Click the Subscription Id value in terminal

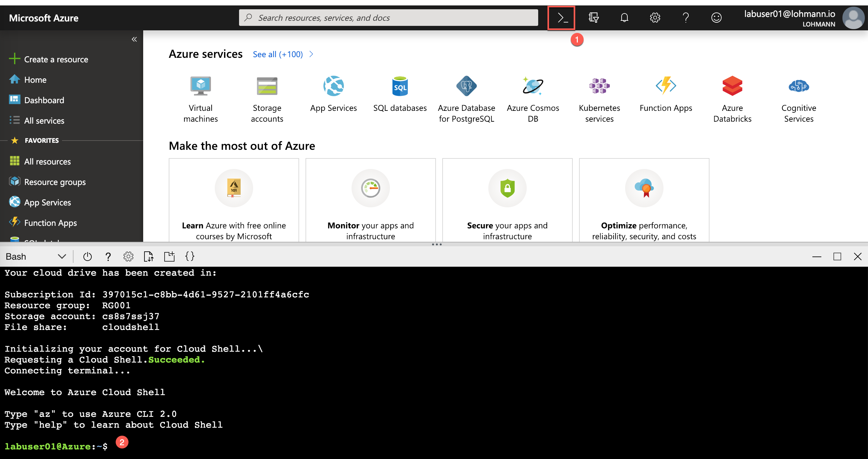click(x=205, y=294)
